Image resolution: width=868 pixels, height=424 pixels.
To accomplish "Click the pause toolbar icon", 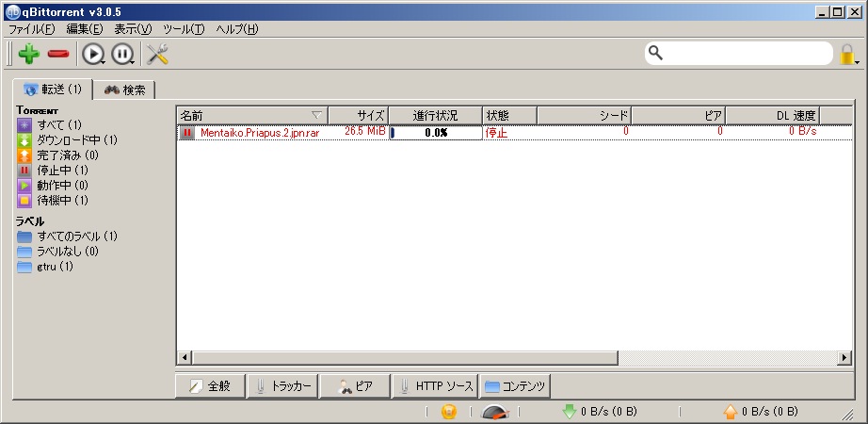I will pyautogui.click(x=122, y=54).
